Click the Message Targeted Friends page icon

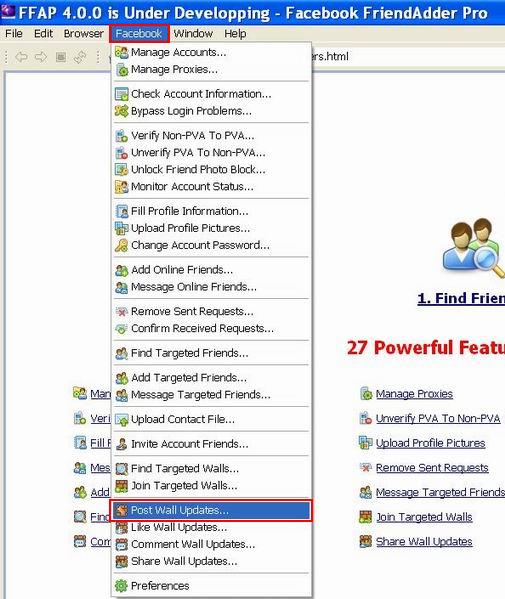click(x=366, y=492)
